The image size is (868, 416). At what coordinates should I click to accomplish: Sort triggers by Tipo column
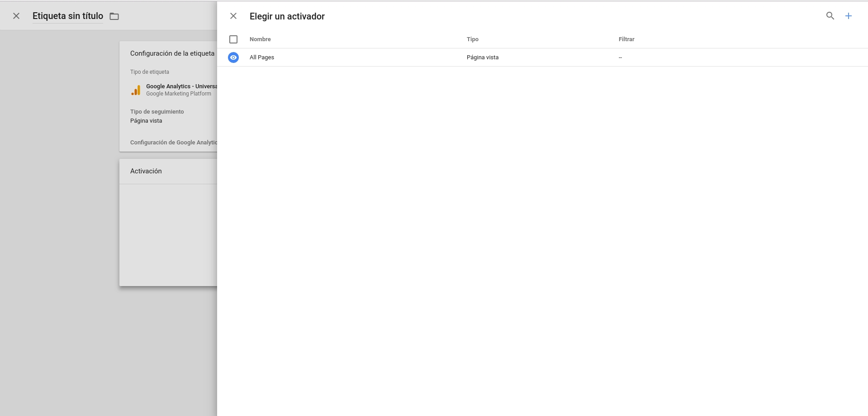coord(472,39)
